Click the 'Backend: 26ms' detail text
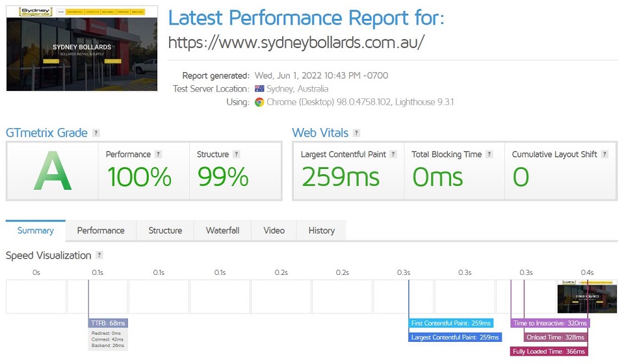 108,345
